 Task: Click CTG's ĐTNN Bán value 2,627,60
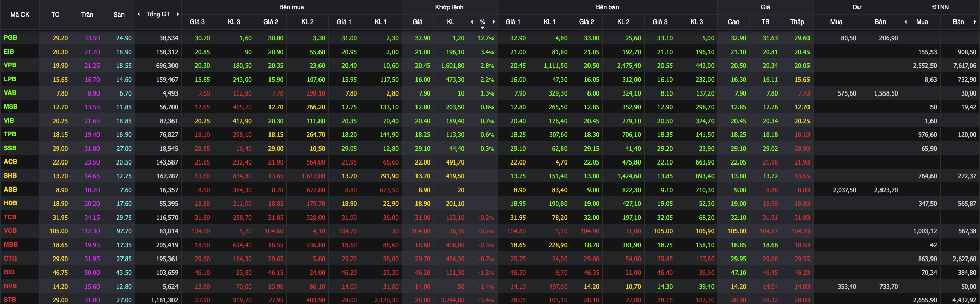pos(965,259)
